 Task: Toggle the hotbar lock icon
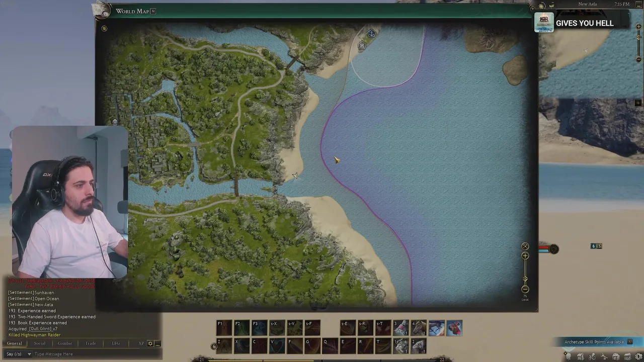214,346
